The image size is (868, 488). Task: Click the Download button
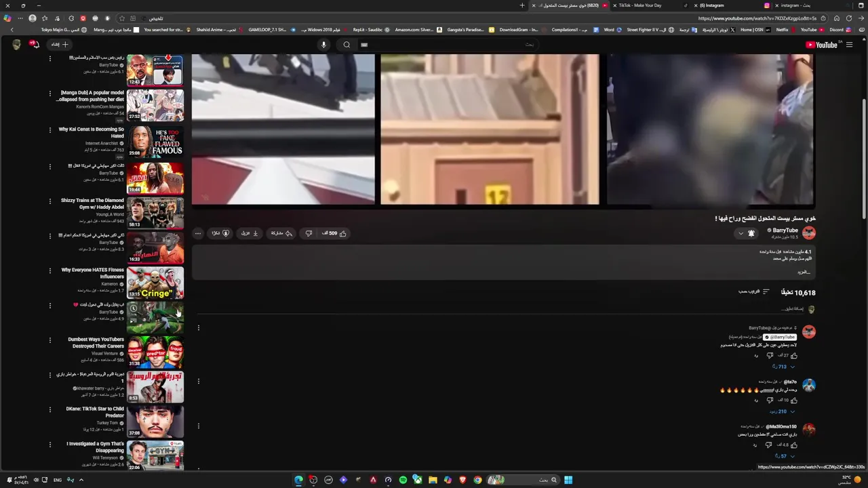coord(250,233)
